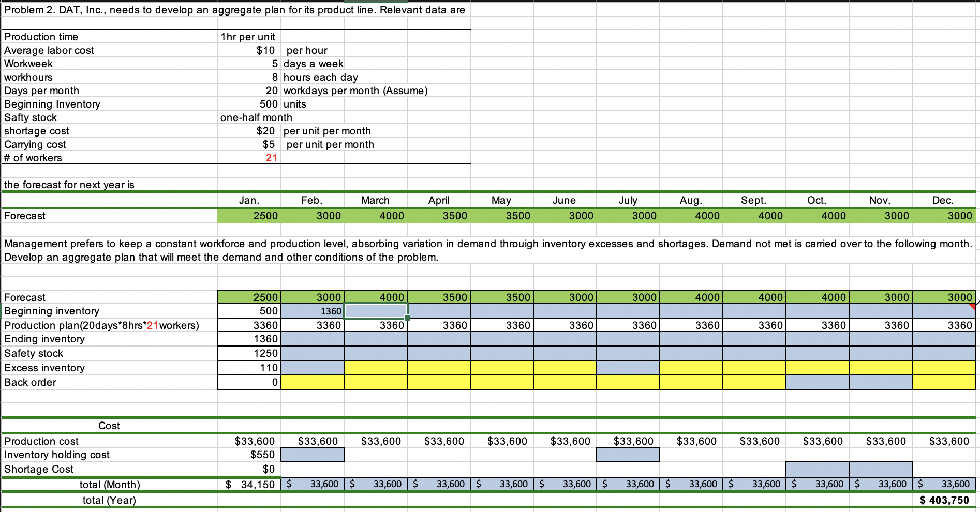The width and height of the screenshot is (980, 512).
Task: Select the "hours each day" cell
Action: pos(321,77)
